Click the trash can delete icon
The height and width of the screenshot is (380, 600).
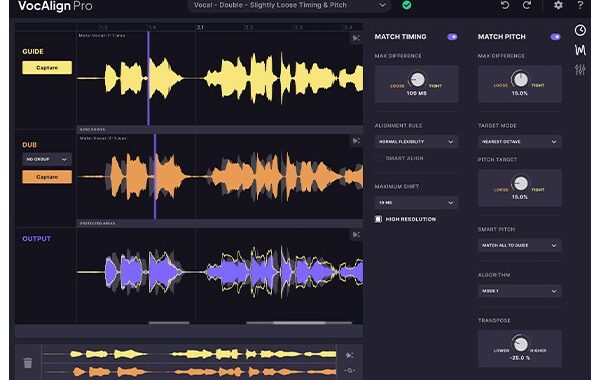click(x=28, y=362)
